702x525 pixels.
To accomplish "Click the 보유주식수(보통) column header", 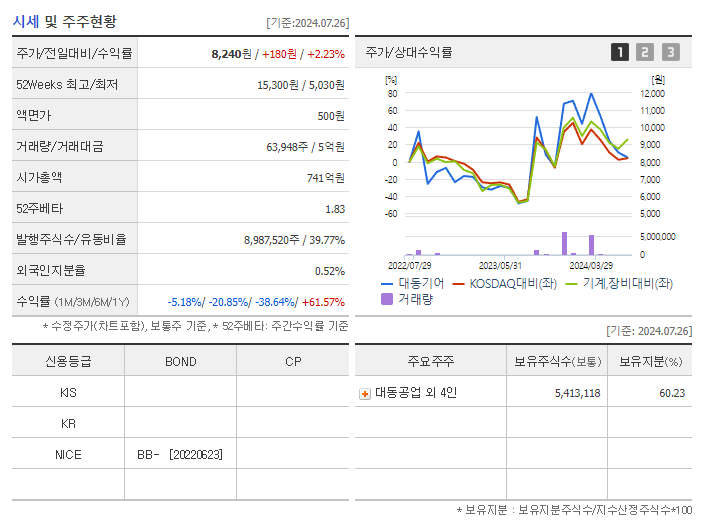I will (x=557, y=362).
